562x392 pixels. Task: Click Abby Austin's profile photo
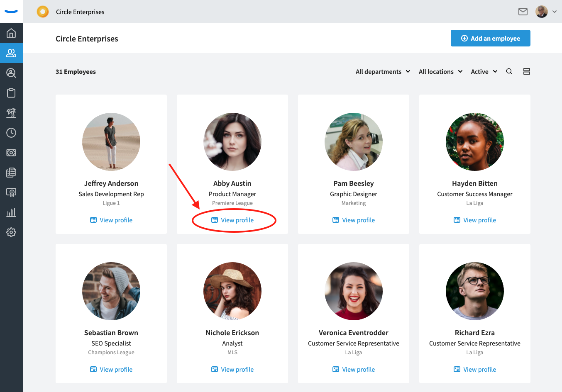[x=232, y=142]
